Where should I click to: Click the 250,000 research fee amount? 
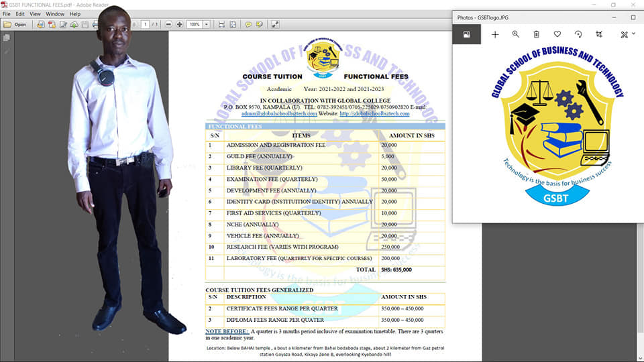coord(390,247)
